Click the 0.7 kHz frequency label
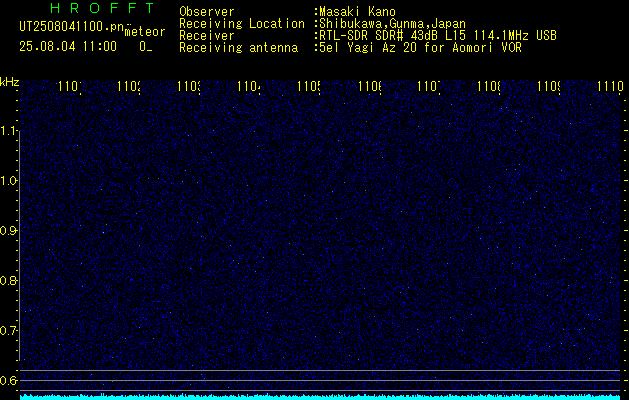 8,331
